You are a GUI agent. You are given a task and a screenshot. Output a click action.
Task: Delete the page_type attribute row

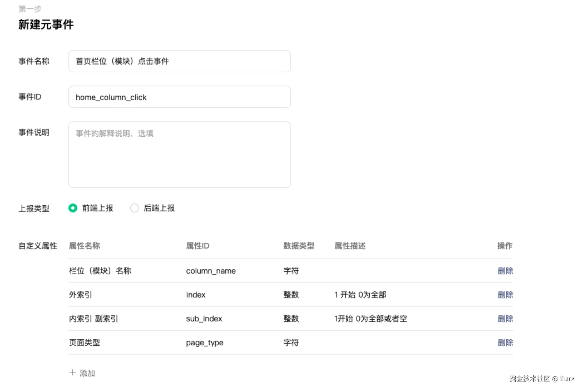[505, 342]
